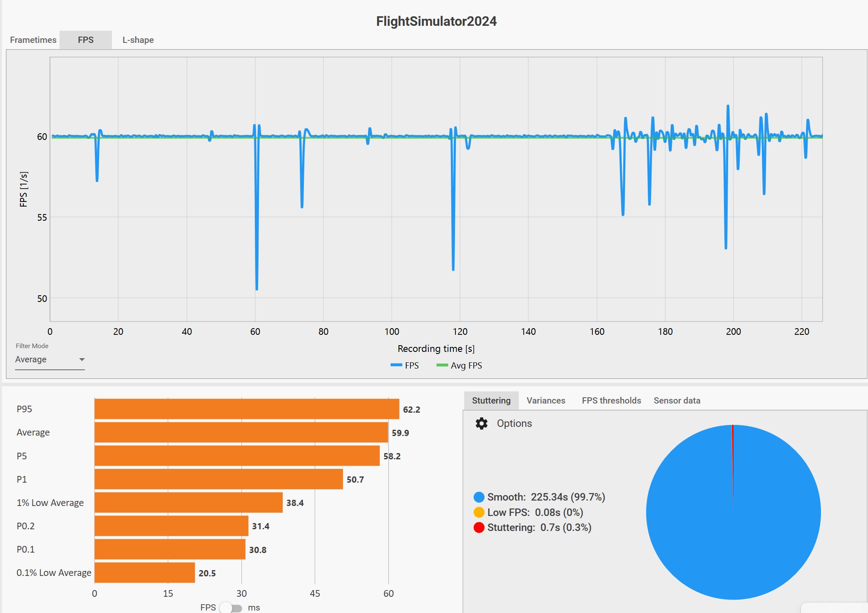Toggle the FPS / ms unit switch
The height and width of the screenshot is (613, 868).
tap(231, 608)
